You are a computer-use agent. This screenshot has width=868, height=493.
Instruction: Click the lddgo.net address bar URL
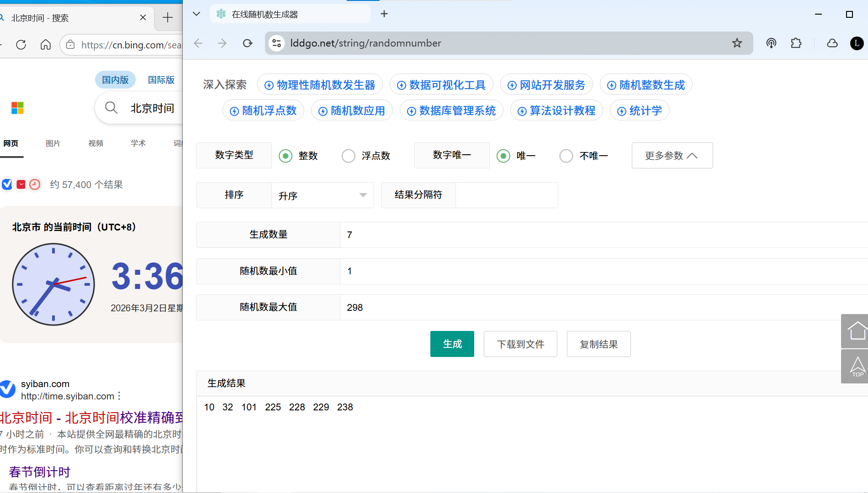pyautogui.click(x=365, y=43)
